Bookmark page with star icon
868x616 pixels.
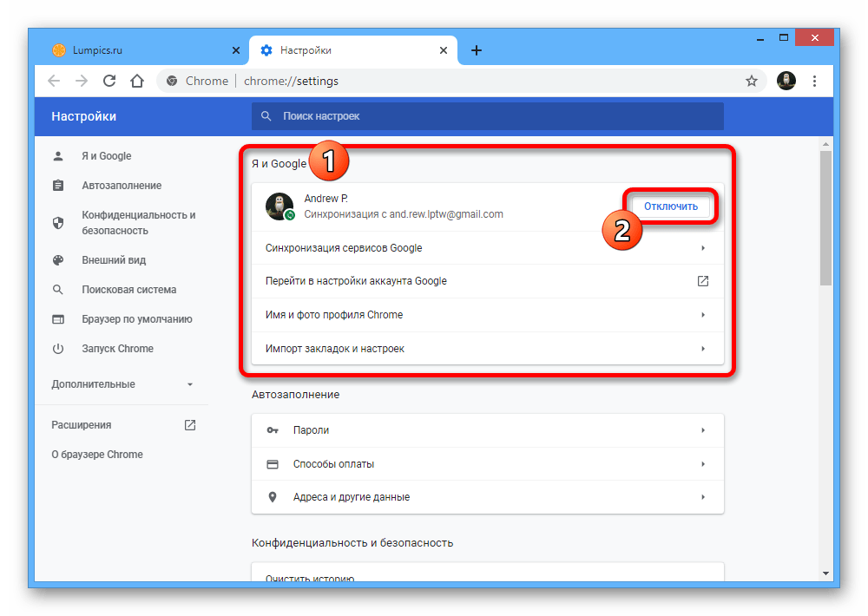[x=752, y=81]
